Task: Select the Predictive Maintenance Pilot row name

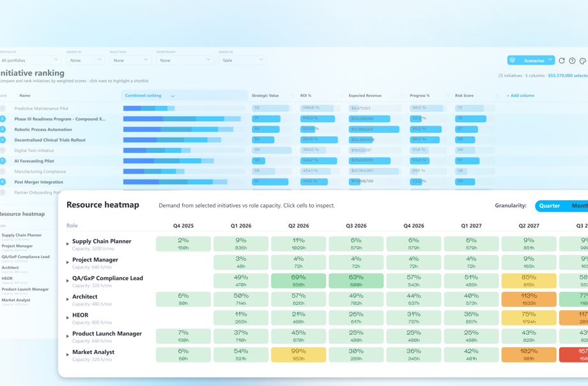Action: (42, 109)
